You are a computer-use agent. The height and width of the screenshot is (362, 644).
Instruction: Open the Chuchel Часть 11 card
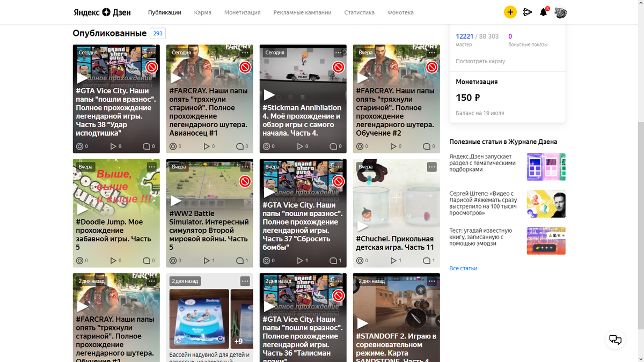point(397,213)
